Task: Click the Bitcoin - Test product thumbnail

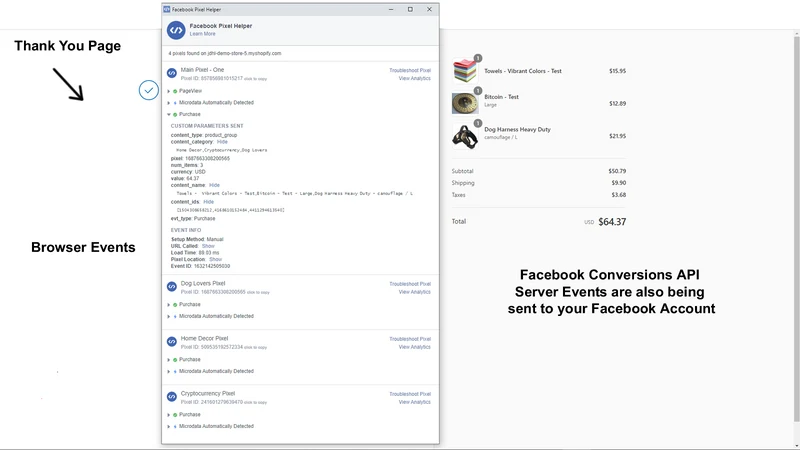Action: pos(465,104)
